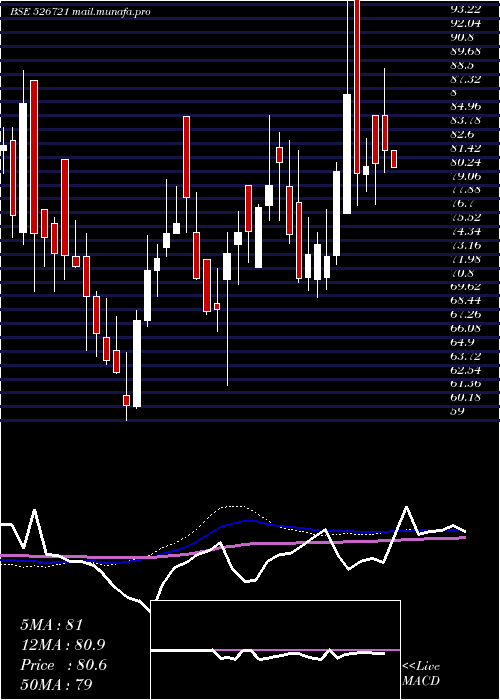
Task: Select the 60.18 price label
Action: [x=466, y=397]
